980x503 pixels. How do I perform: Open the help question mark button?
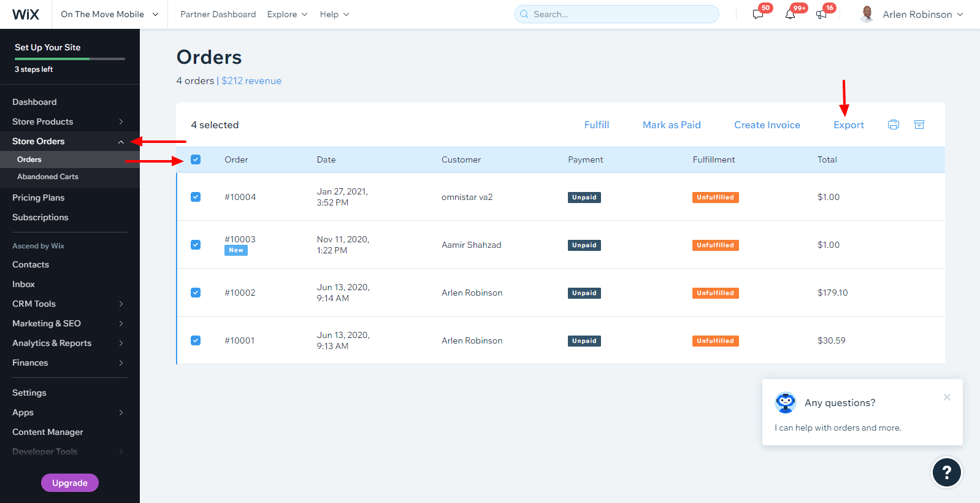pyautogui.click(x=947, y=472)
